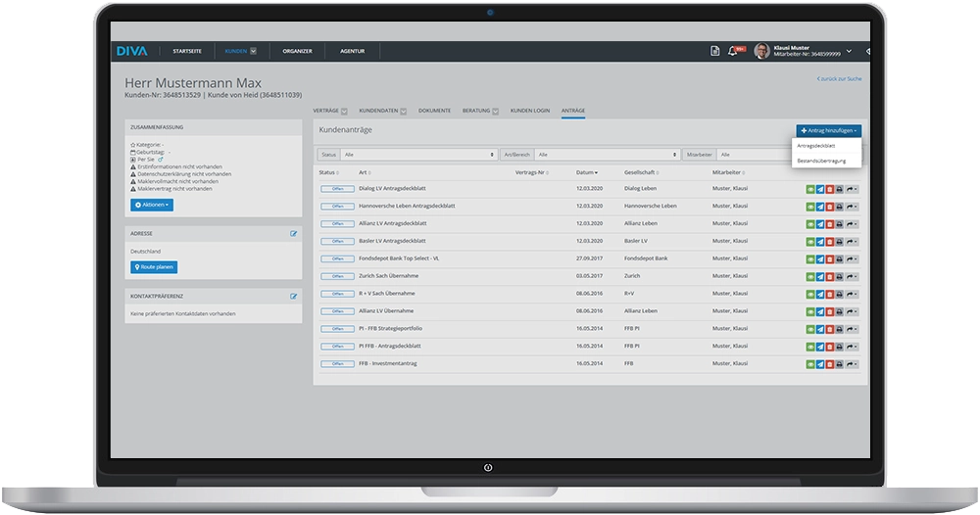The height and width of the screenshot is (515, 980).
Task: Edit the Kontaktpräferenz panel via pencil icon
Action: coord(293,296)
